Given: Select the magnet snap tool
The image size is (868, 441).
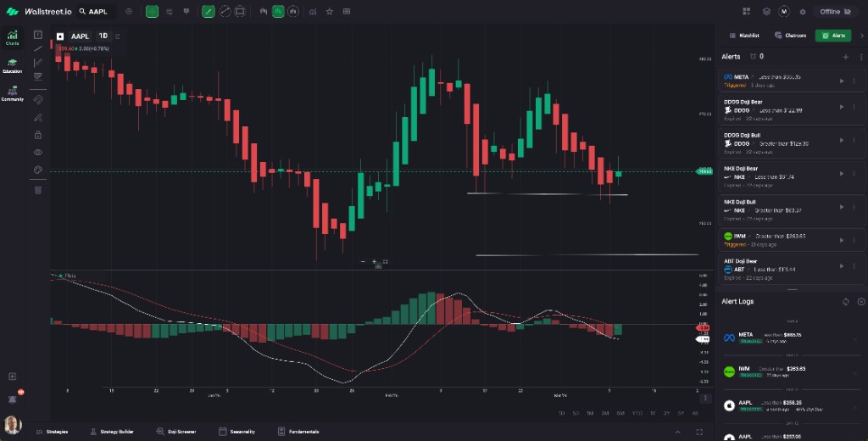Looking at the screenshot, I should click(x=37, y=100).
